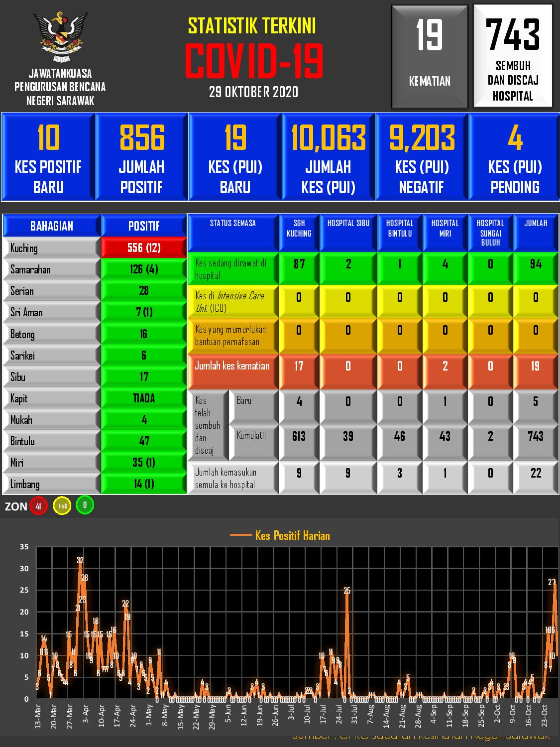Screen dimensions: 560x747
Task: Click the 32 peak data label
Action: point(80,560)
